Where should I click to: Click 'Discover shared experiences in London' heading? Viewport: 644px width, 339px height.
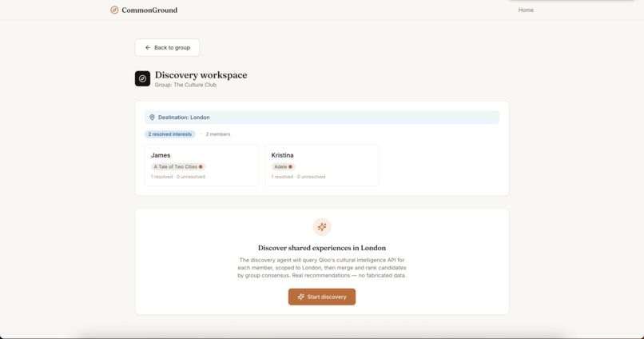pyautogui.click(x=322, y=248)
